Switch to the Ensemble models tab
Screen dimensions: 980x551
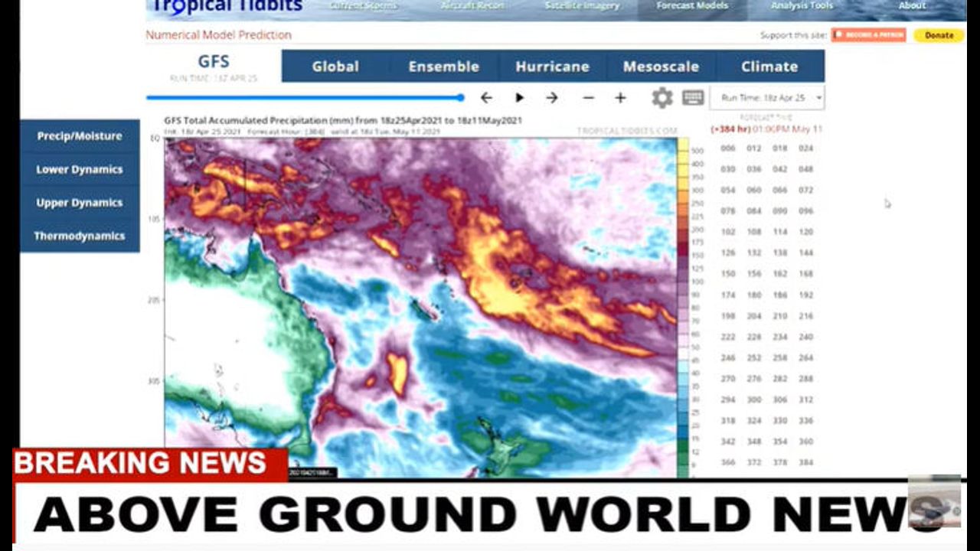(443, 67)
